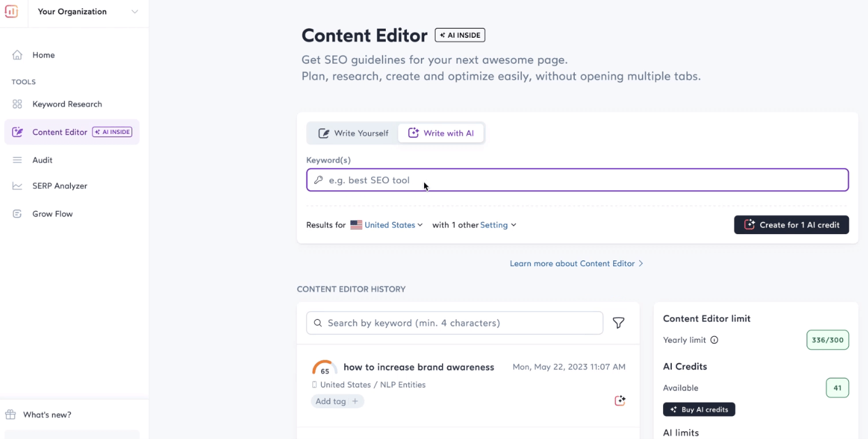Switch to Write Yourself tab
The height and width of the screenshot is (439, 868).
click(x=353, y=133)
